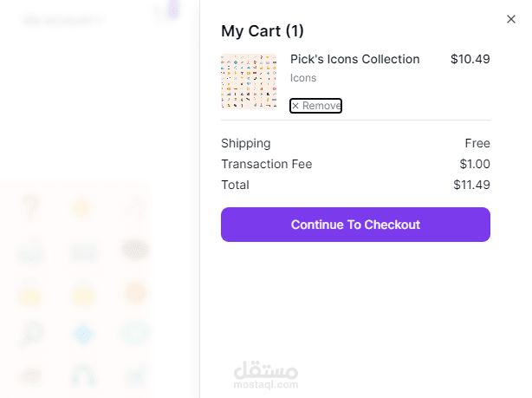
Task: Close the My Cart side panel
Action: (x=510, y=18)
